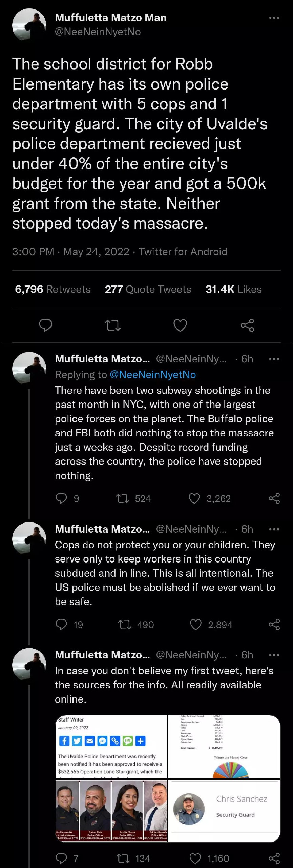This screenshot has width=293, height=868.
Task: Like the 'Cops do not protect' tweet
Action: (196, 625)
